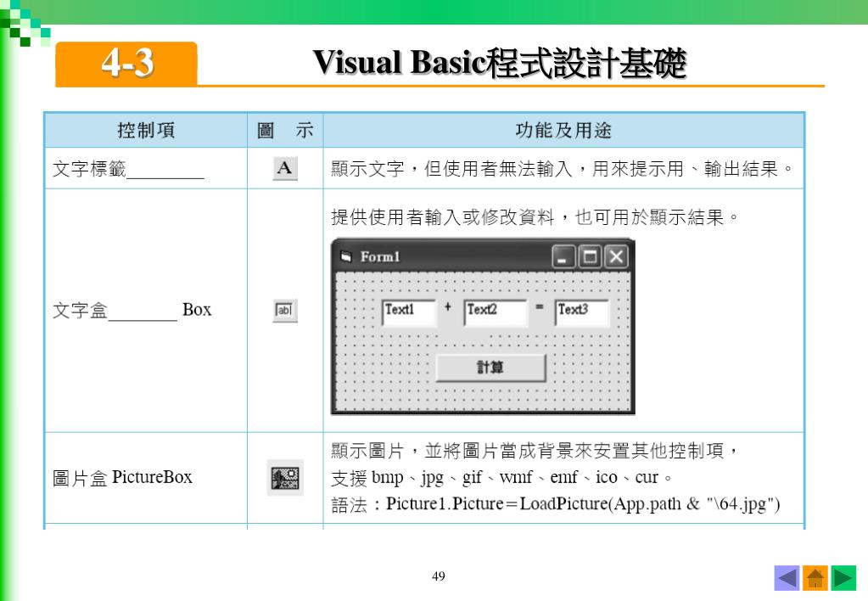The width and height of the screenshot is (868, 601).
Task: Click the previous slide arrow icon
Action: [787, 578]
